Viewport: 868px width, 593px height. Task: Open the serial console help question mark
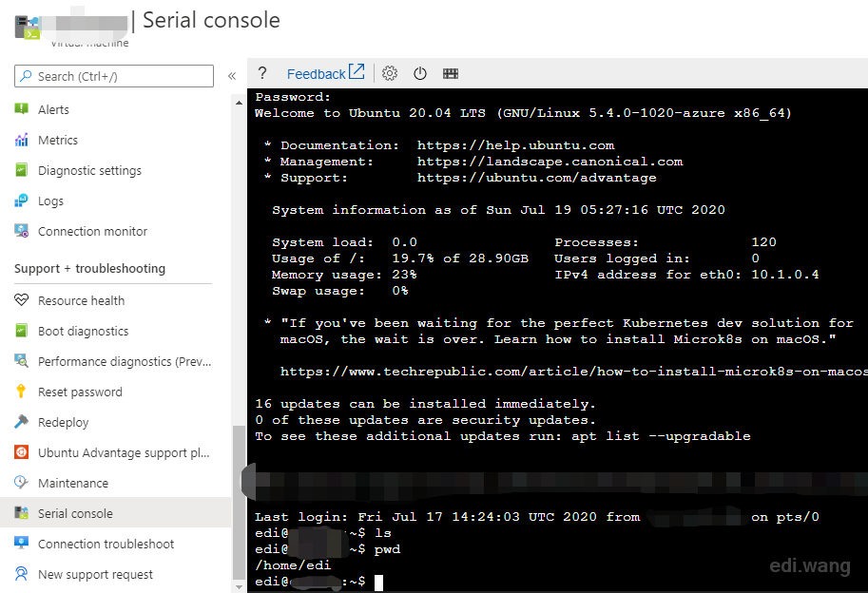[262, 73]
